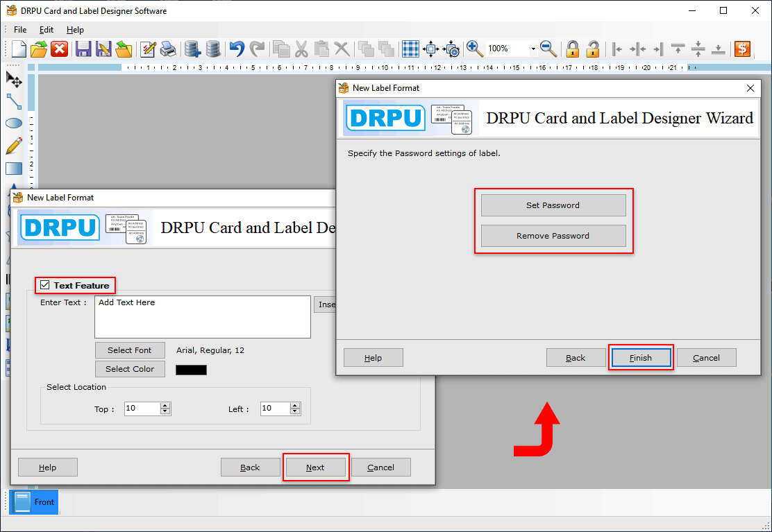This screenshot has height=532, width=772.
Task: Click the Set Password button
Action: 553,205
